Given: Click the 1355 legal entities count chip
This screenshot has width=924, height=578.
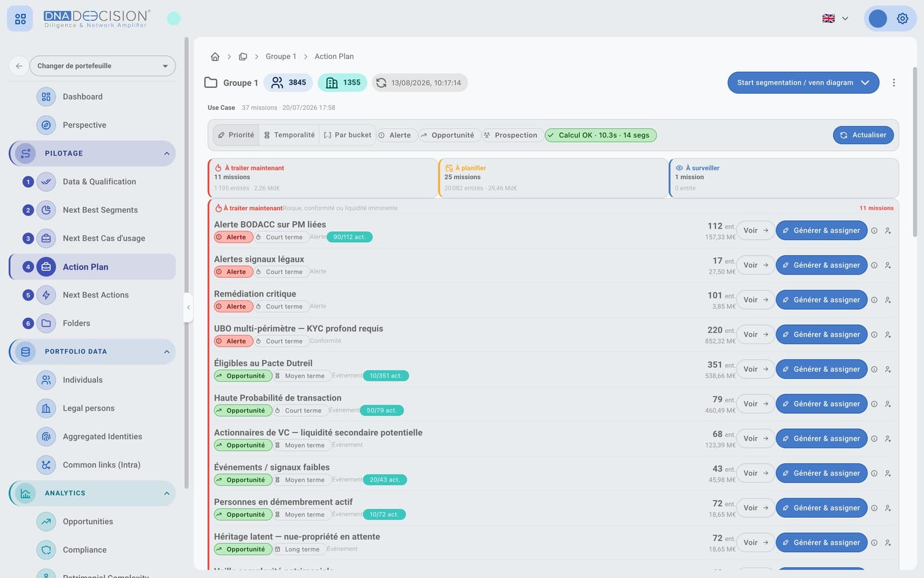Looking at the screenshot, I should (x=342, y=83).
